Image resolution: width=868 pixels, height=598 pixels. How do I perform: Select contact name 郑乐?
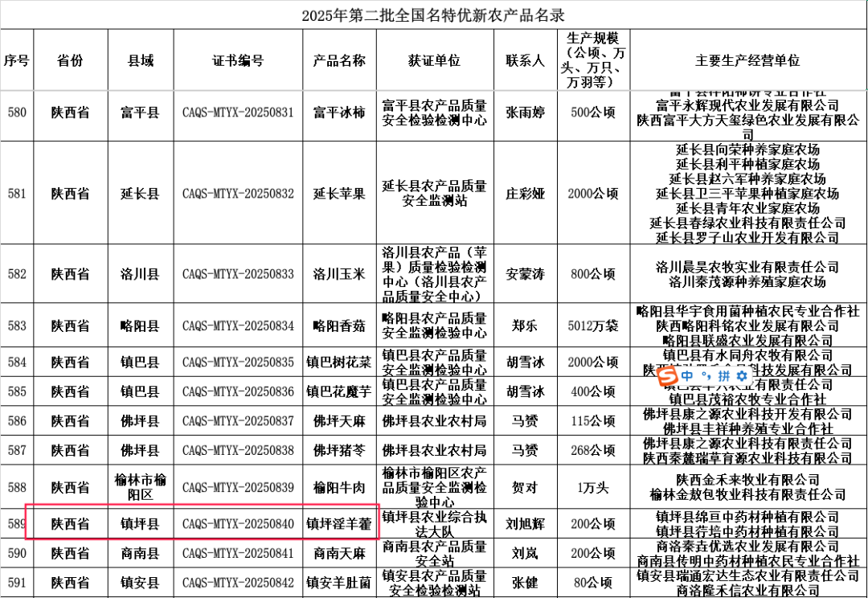click(x=526, y=326)
